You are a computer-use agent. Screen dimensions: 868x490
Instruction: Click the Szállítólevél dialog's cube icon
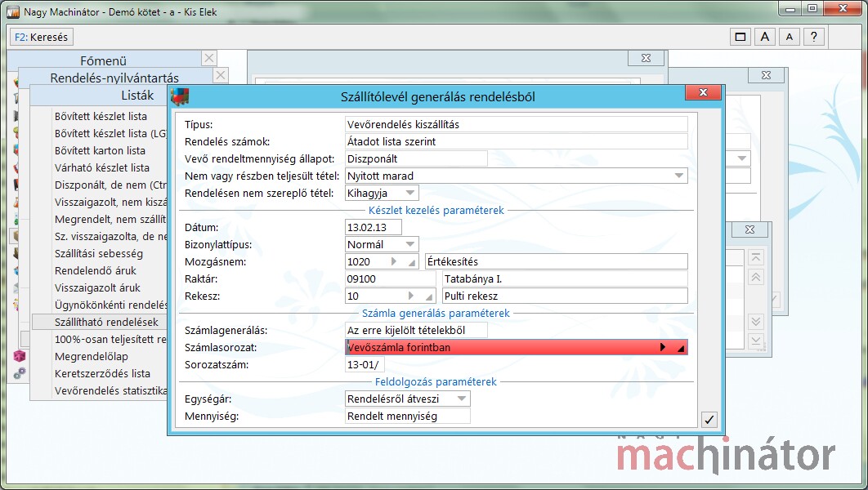click(x=179, y=96)
